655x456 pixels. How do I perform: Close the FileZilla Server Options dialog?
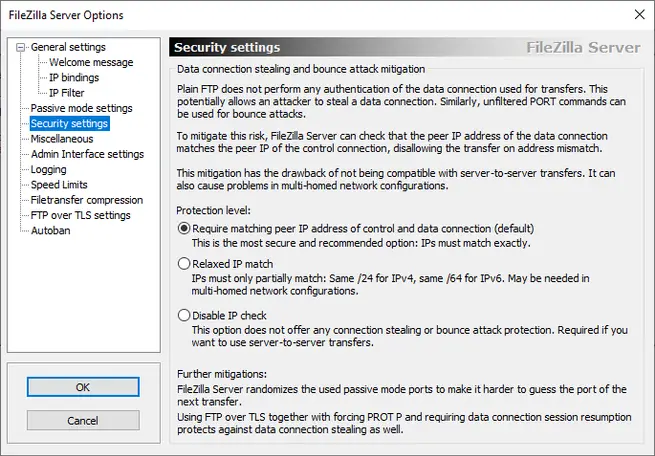pyautogui.click(x=639, y=14)
